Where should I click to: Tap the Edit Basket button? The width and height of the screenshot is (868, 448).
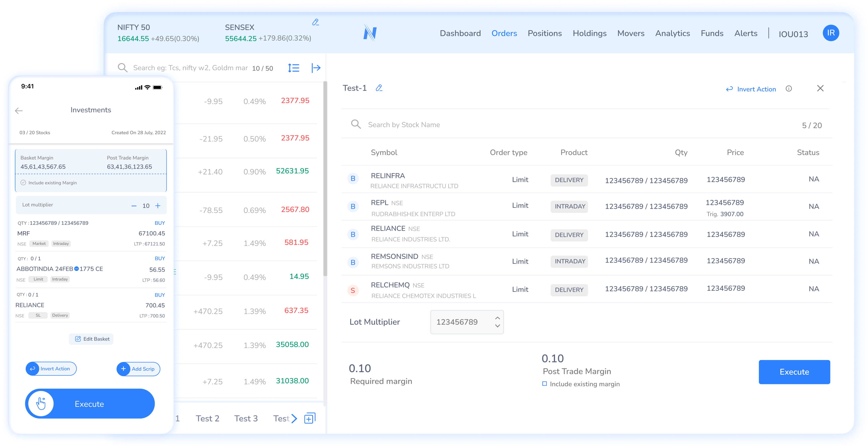pos(91,339)
